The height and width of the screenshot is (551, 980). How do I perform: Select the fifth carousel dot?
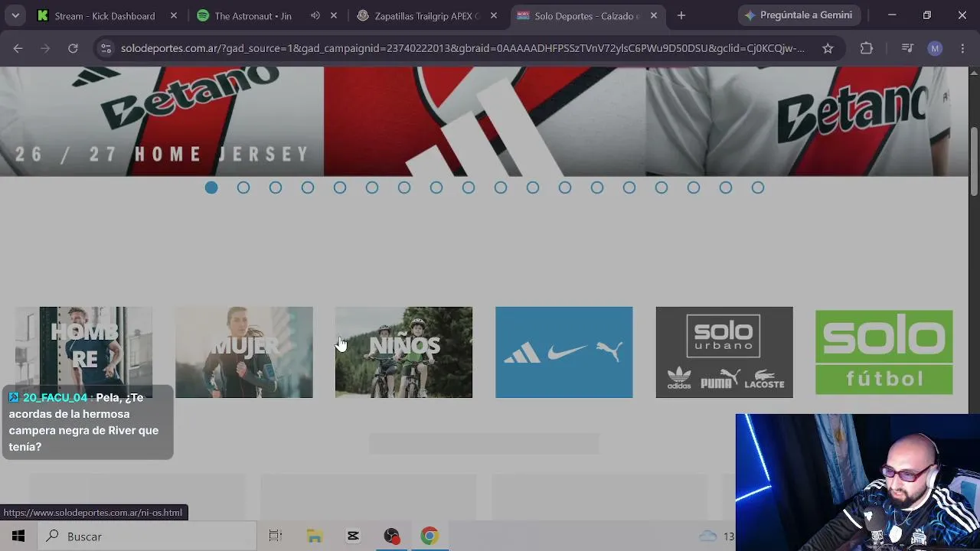pos(340,187)
